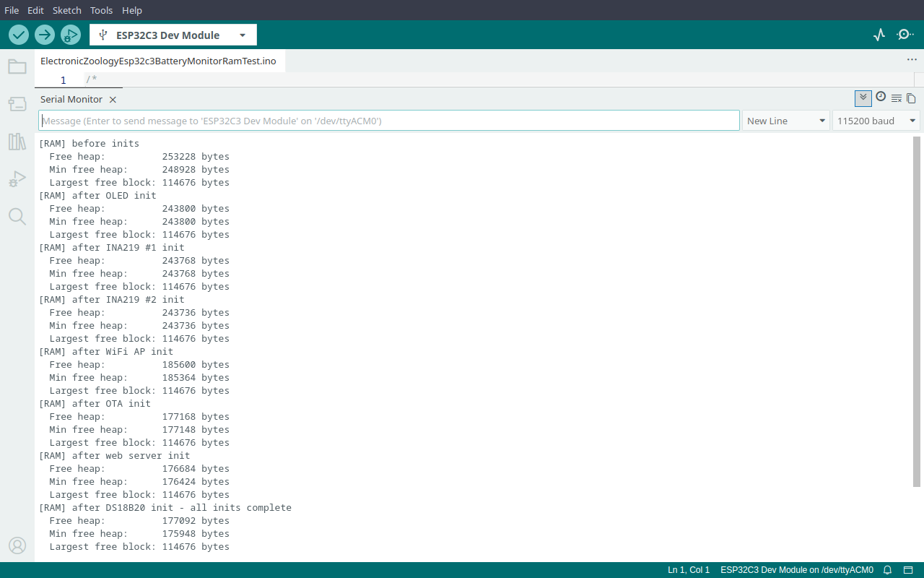Copy the Serial Monitor output

(911, 99)
